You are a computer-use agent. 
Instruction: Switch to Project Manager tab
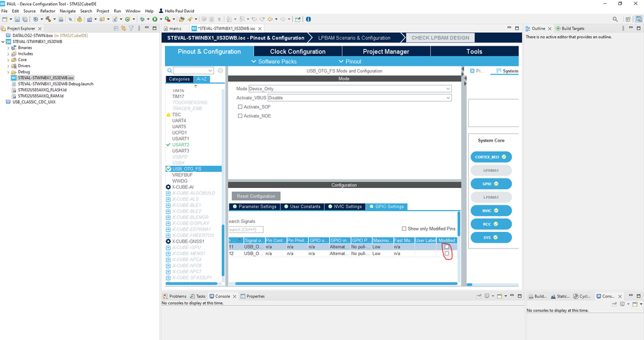pos(386,52)
